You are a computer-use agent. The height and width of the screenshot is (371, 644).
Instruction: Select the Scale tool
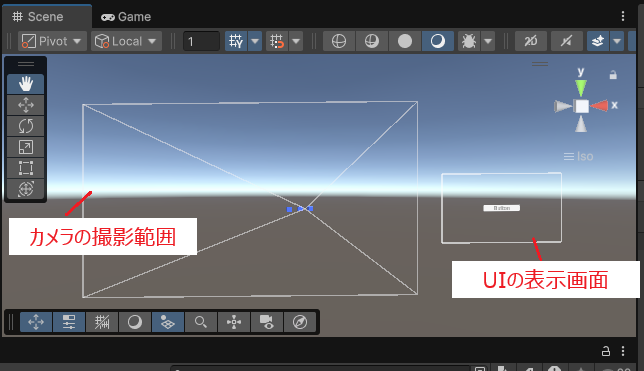(25, 147)
